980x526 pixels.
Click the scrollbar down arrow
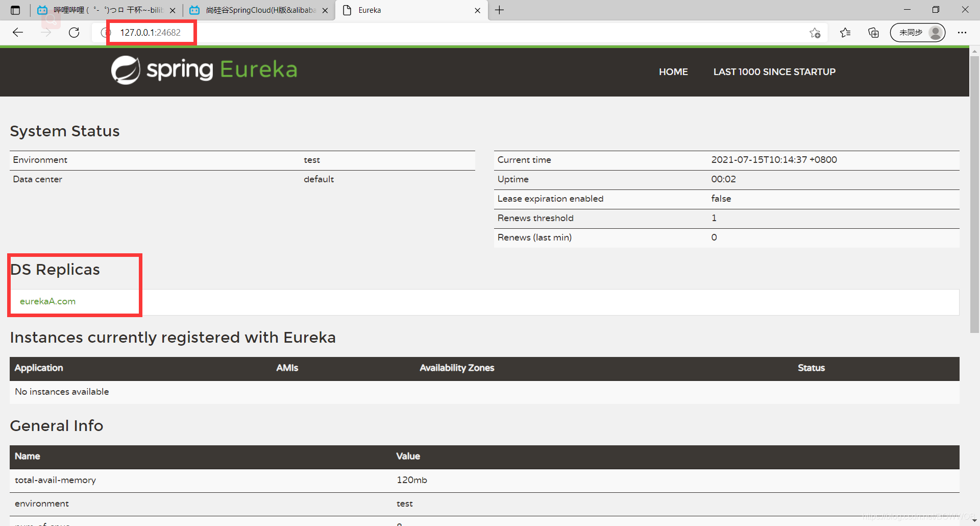(974, 520)
